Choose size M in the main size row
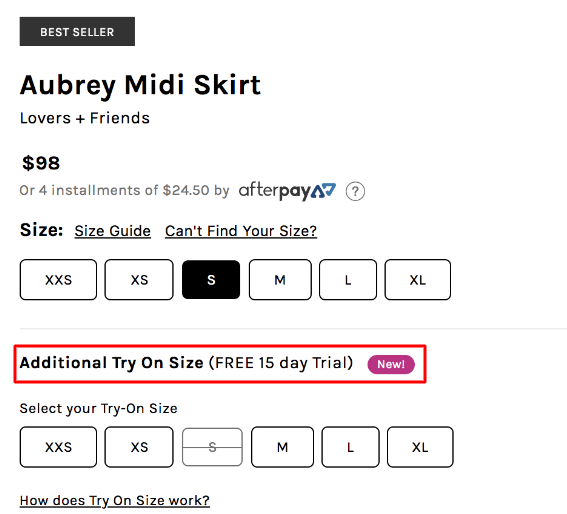567x514 pixels. click(x=280, y=280)
